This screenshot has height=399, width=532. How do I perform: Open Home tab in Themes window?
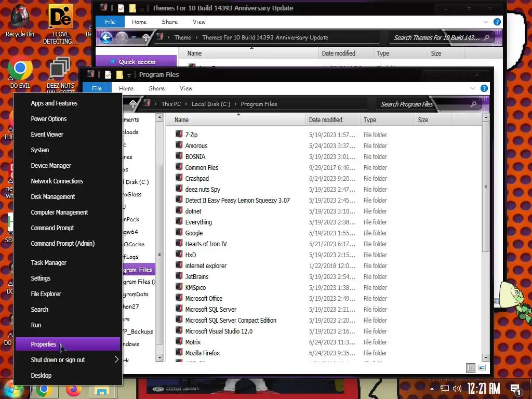pyautogui.click(x=139, y=22)
